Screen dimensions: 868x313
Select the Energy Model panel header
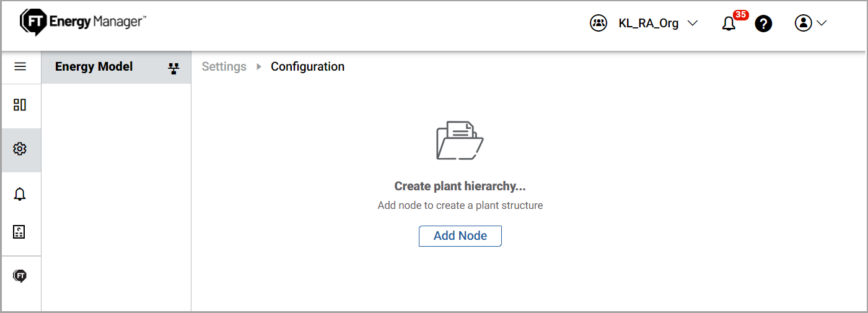pyautogui.click(x=116, y=68)
